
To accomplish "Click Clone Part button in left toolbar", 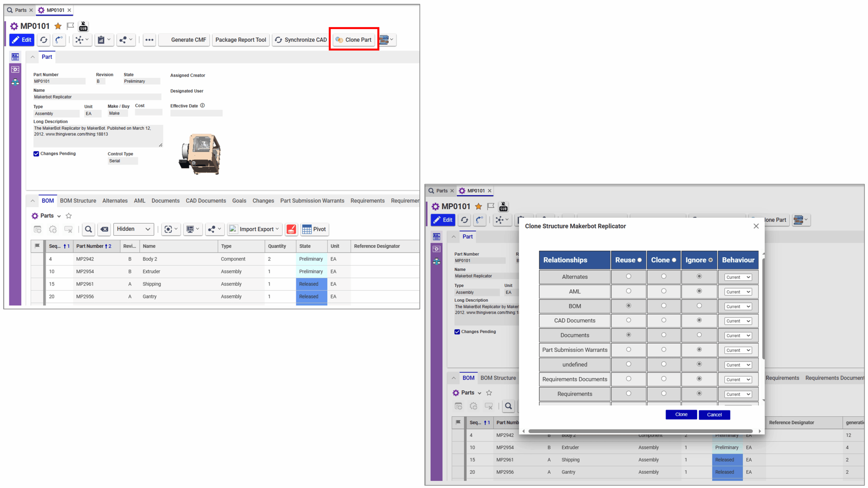I will pos(354,40).
